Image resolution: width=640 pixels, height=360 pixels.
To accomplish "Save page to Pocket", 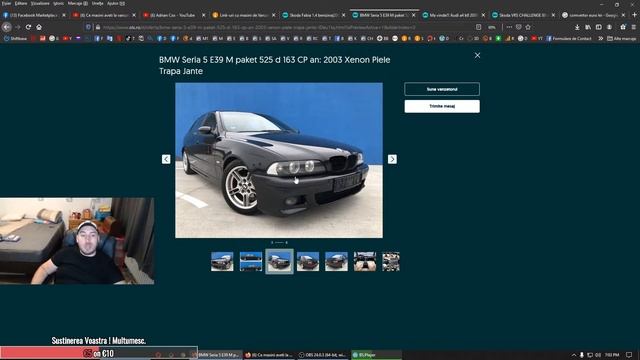I will coord(518,27).
